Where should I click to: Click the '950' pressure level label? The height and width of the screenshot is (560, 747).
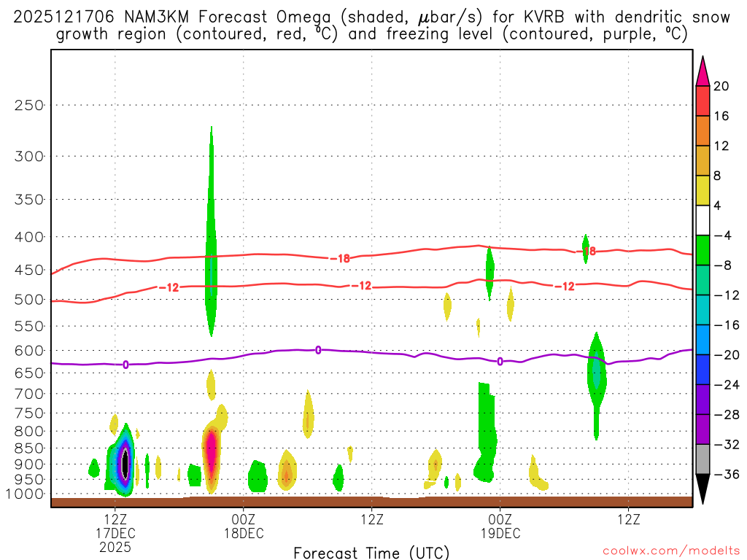click(29, 480)
